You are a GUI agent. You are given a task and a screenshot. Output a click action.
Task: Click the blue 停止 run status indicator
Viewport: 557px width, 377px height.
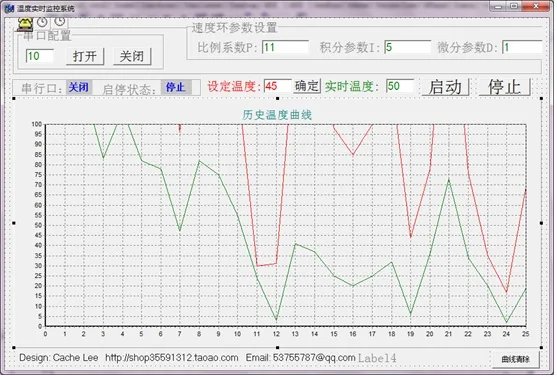pyautogui.click(x=176, y=87)
